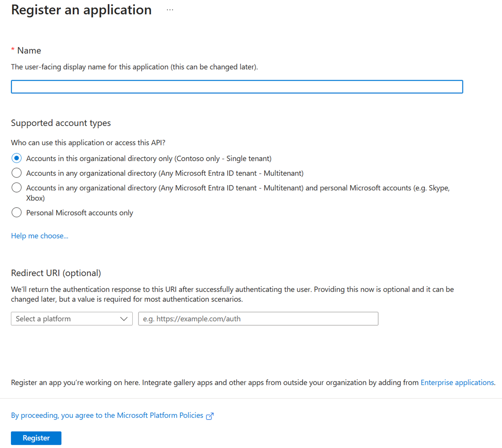Select single tenant "Contoso only" account type
502x448 pixels.
[x=16, y=158]
